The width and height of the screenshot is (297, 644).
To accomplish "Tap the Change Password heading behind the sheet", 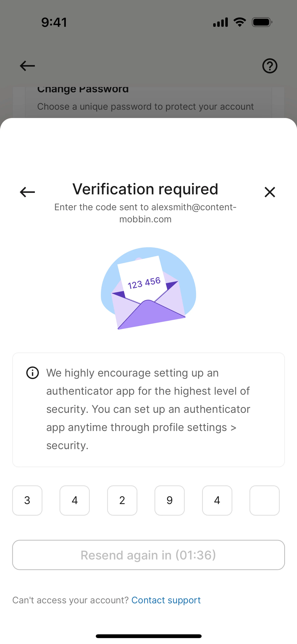I will (x=83, y=89).
